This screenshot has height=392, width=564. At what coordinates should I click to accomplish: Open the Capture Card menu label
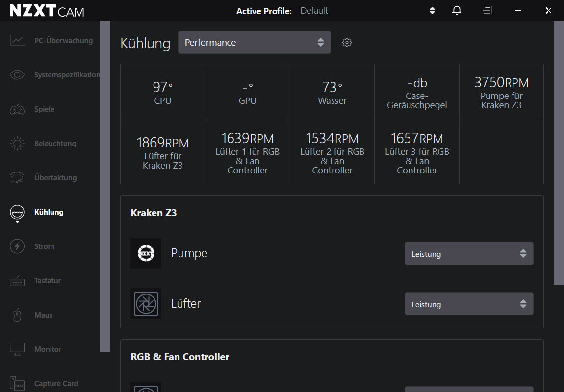(56, 384)
